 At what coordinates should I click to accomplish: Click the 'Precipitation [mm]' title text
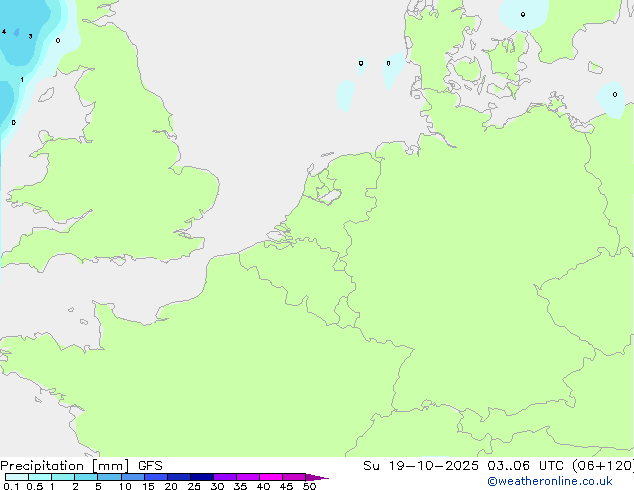tap(64, 466)
